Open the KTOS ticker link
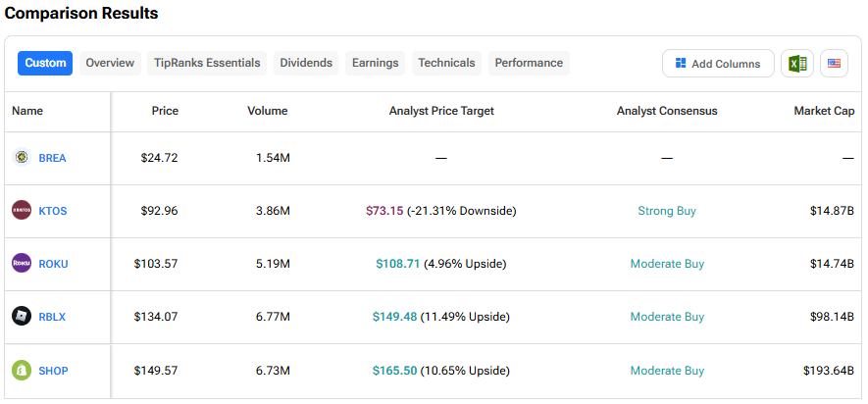The width and height of the screenshot is (868, 404). pos(53,211)
